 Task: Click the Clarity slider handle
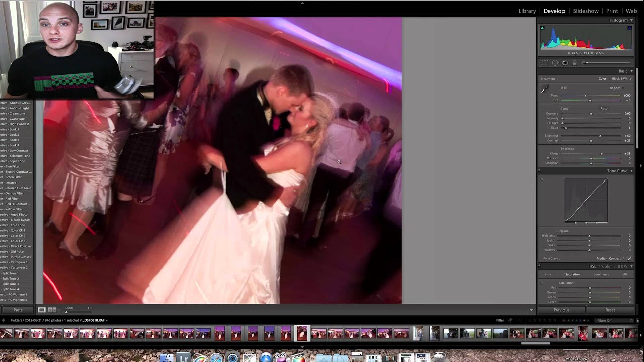[601, 153]
